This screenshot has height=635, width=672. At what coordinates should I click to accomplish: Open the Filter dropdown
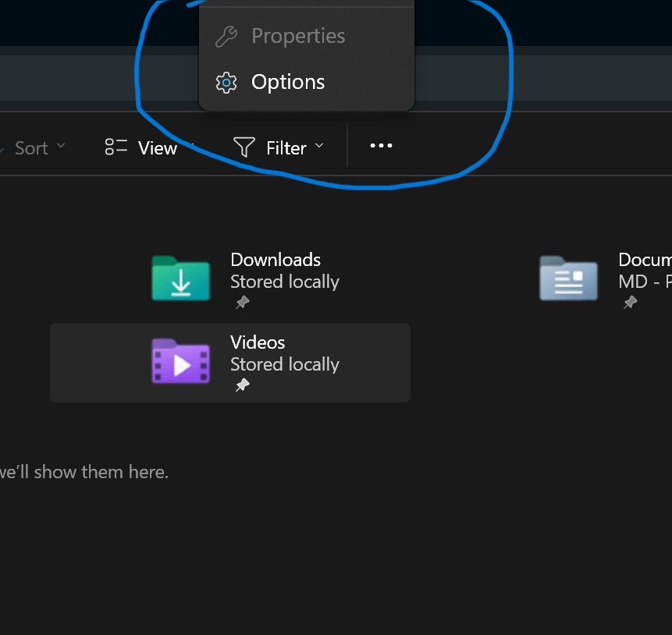click(x=279, y=148)
